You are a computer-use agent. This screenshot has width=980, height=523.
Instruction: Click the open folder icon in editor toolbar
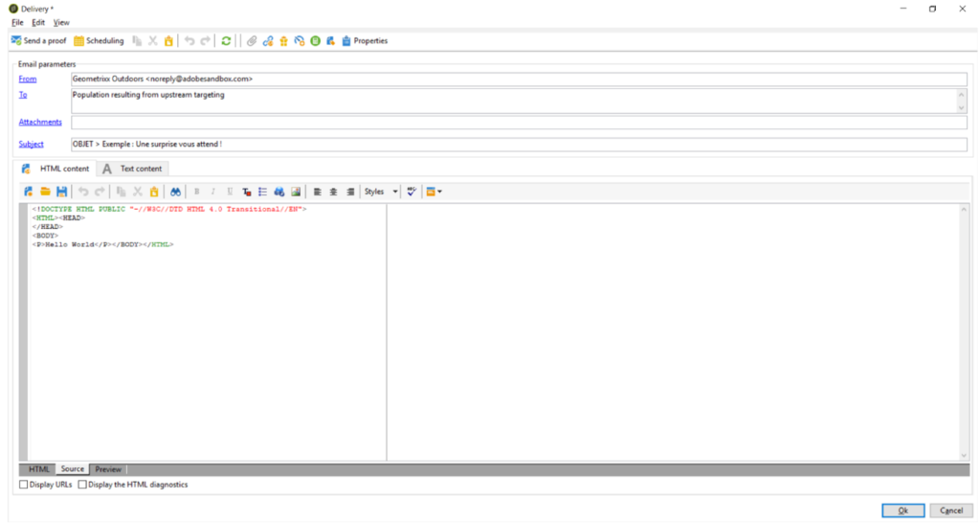click(45, 192)
